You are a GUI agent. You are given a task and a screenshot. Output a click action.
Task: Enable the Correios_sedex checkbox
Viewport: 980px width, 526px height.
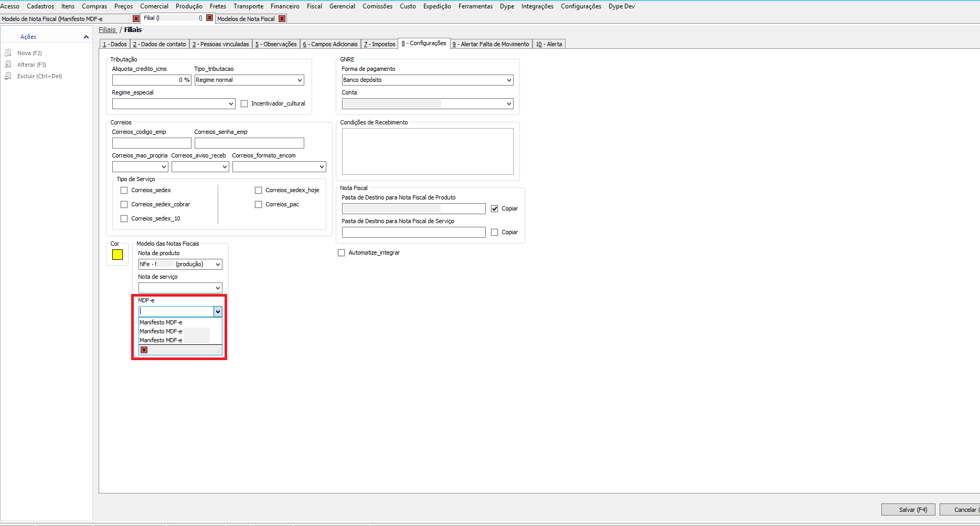(x=124, y=191)
